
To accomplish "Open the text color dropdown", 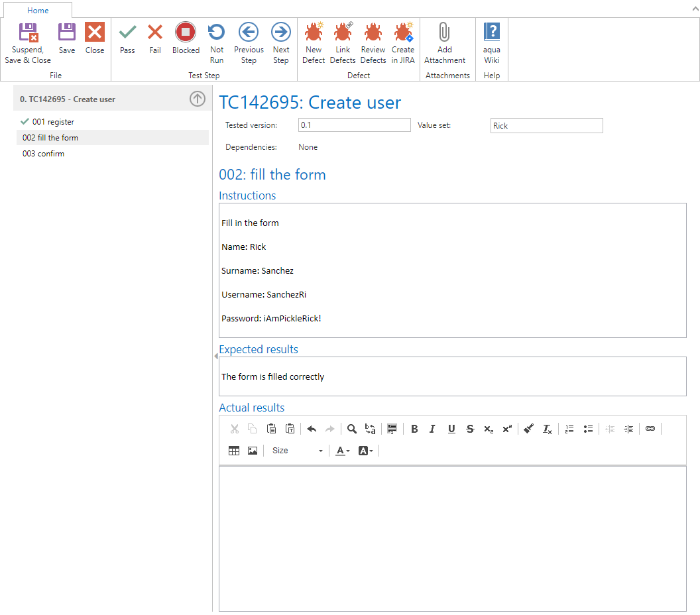I will tap(343, 451).
